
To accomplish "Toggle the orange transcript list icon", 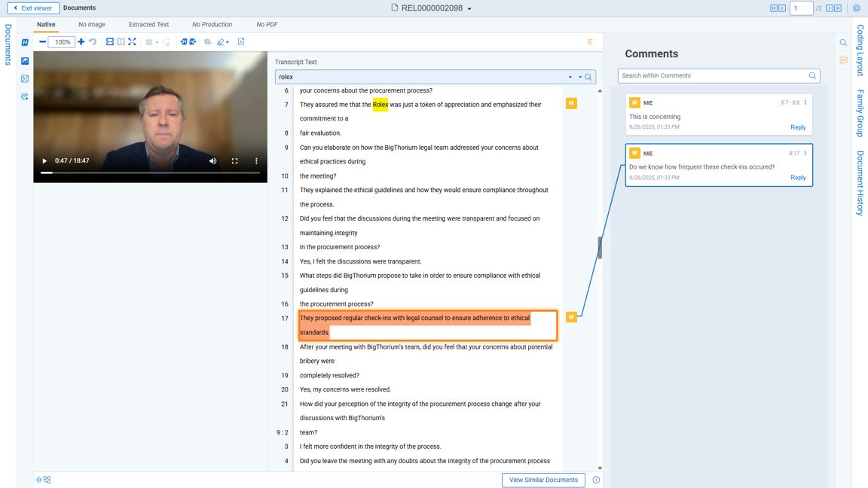I will (590, 42).
